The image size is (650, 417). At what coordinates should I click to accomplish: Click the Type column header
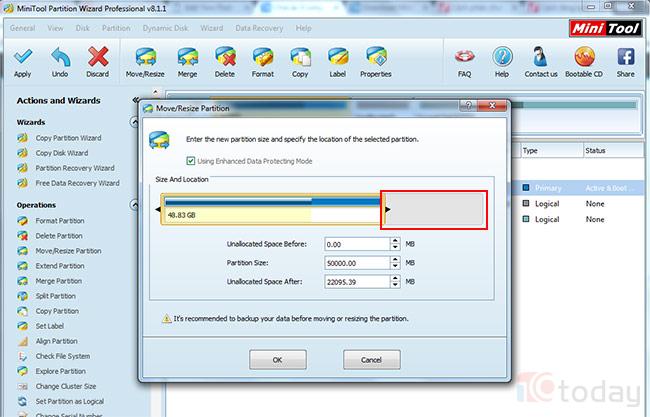coord(552,150)
